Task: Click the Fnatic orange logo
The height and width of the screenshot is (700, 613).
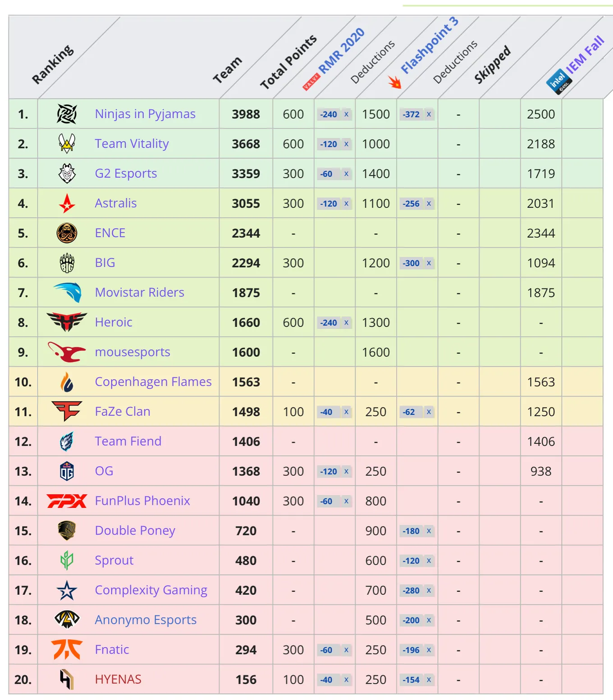Action: [x=67, y=649]
